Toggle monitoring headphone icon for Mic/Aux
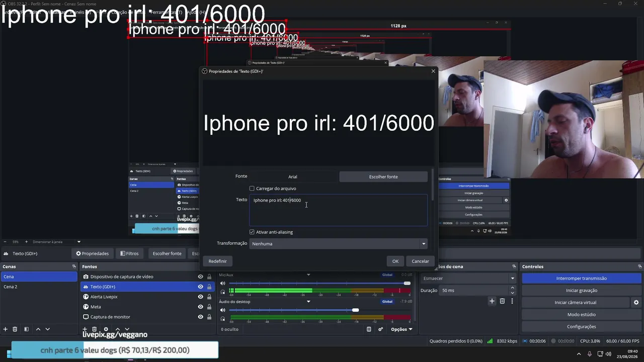The image size is (644, 362). click(223, 292)
